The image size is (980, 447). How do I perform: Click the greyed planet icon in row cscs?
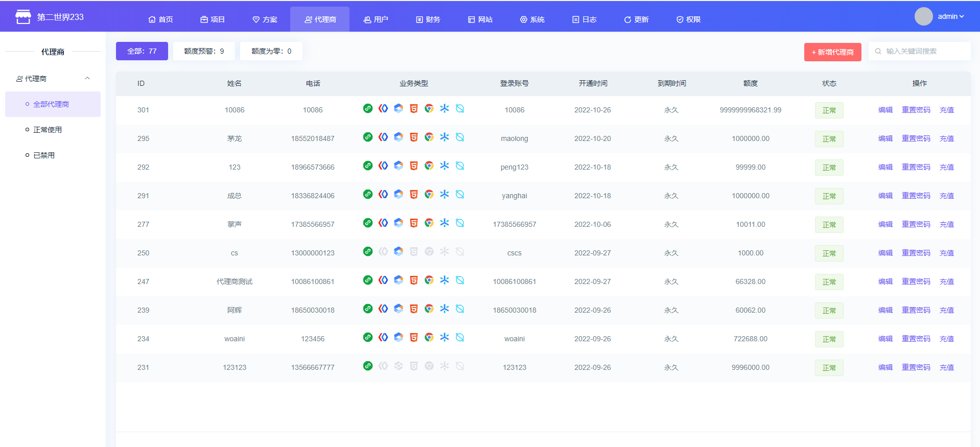tap(460, 251)
